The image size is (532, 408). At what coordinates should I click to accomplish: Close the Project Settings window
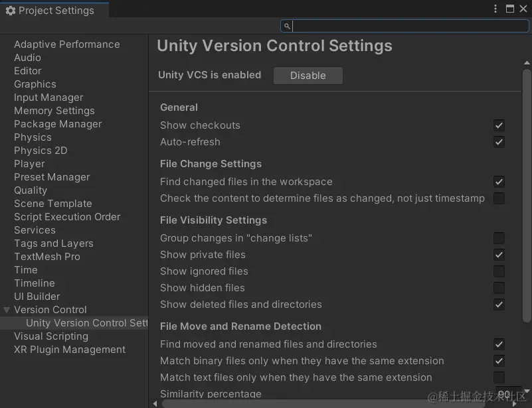(523, 9)
